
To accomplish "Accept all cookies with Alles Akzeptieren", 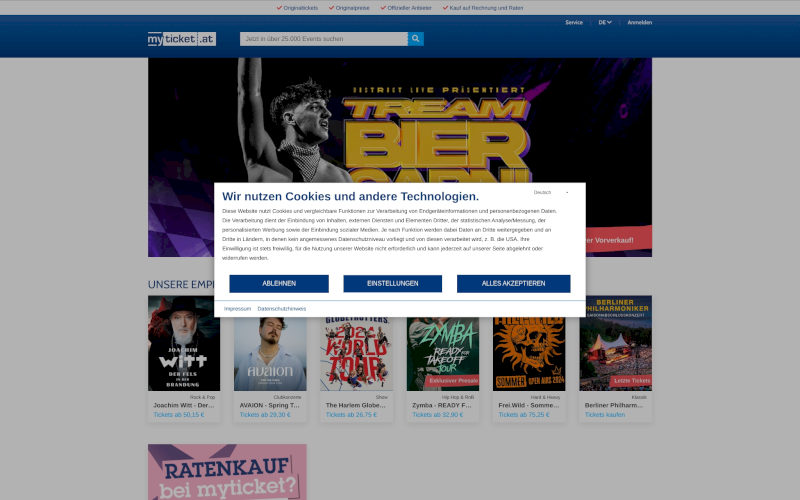I will coord(513,284).
